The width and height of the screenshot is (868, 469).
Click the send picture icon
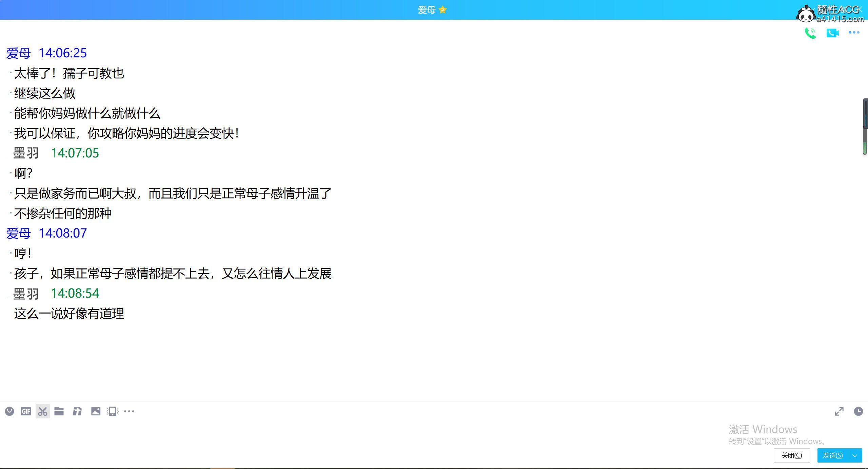click(x=96, y=411)
